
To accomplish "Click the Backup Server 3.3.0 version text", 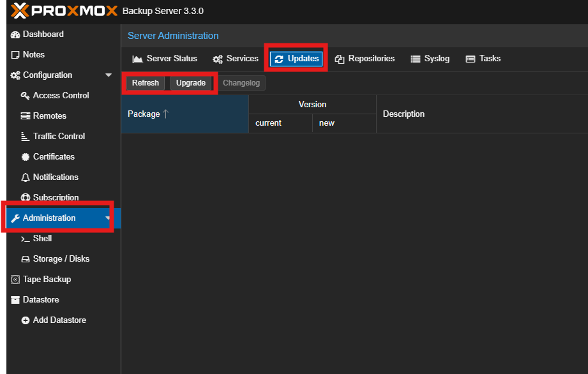I will [x=163, y=11].
